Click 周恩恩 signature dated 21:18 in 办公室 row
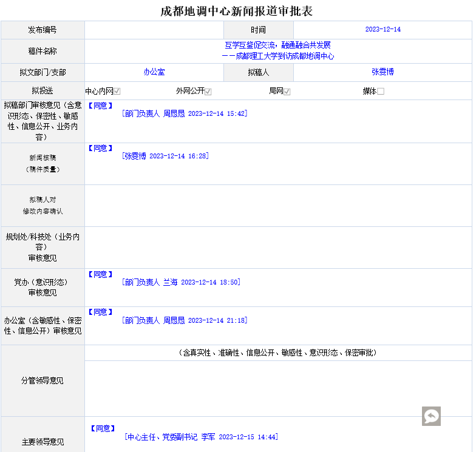Image resolution: width=476 pixels, height=452 pixels. tap(174, 320)
